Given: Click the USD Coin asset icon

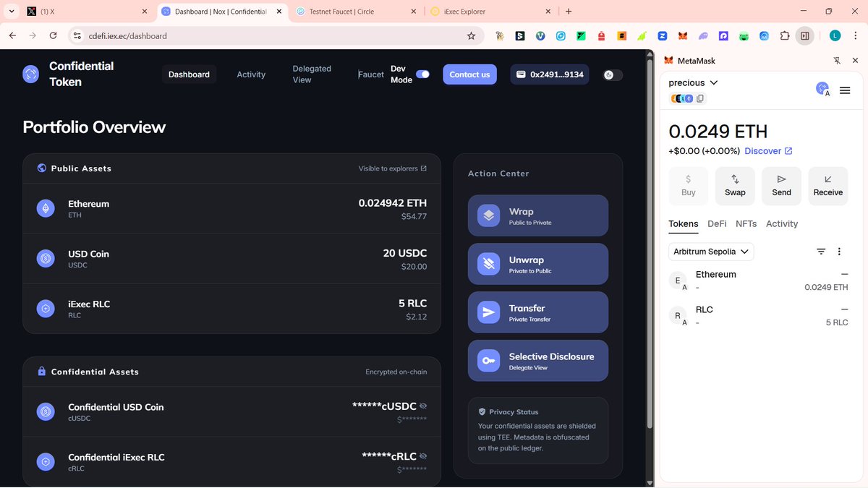Looking at the screenshot, I should pyautogui.click(x=46, y=258).
